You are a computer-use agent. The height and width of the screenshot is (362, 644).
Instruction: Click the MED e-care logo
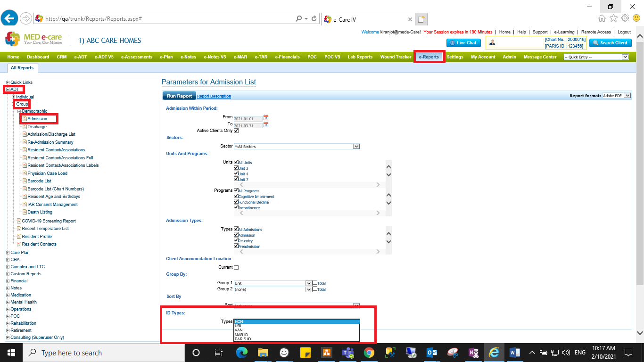(x=33, y=40)
